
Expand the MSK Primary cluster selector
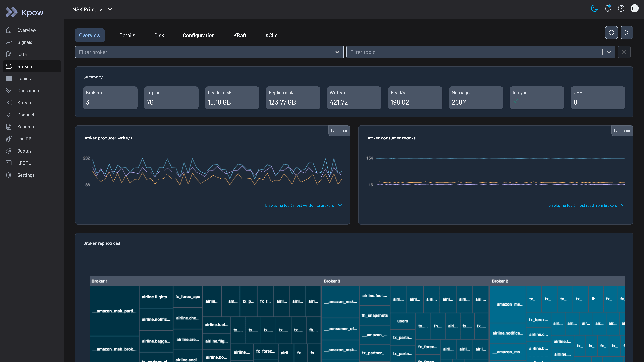pyautogui.click(x=92, y=9)
